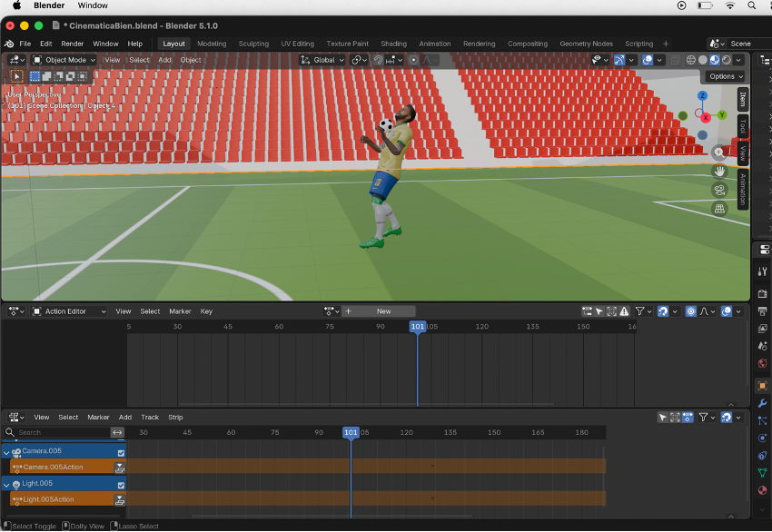The height and width of the screenshot is (532, 772).
Task: Switch to the Animation workspace tab
Action: point(435,43)
